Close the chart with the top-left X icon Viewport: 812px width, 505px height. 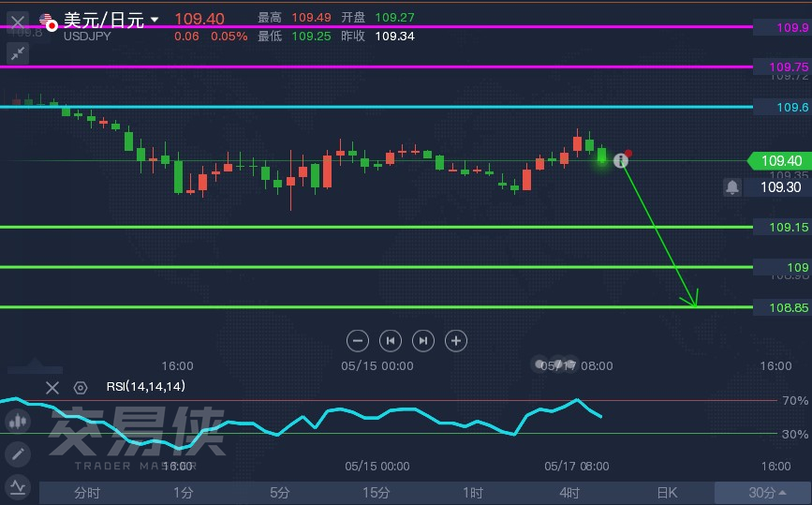click(x=18, y=22)
